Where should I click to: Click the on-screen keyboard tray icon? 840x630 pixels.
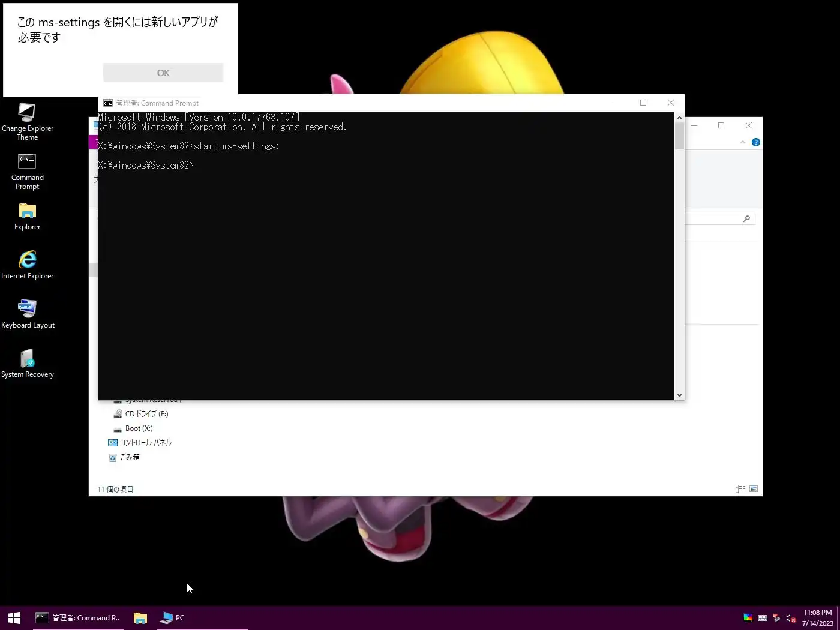762,617
